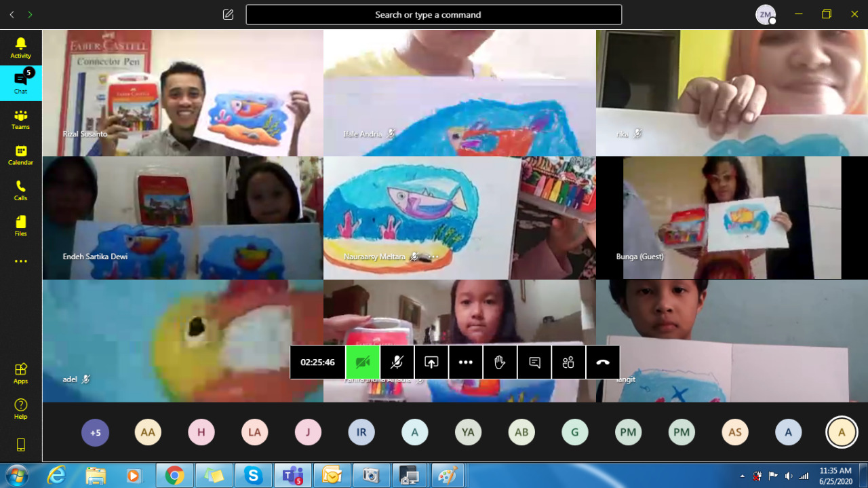Open the Calls section

coord(20,190)
